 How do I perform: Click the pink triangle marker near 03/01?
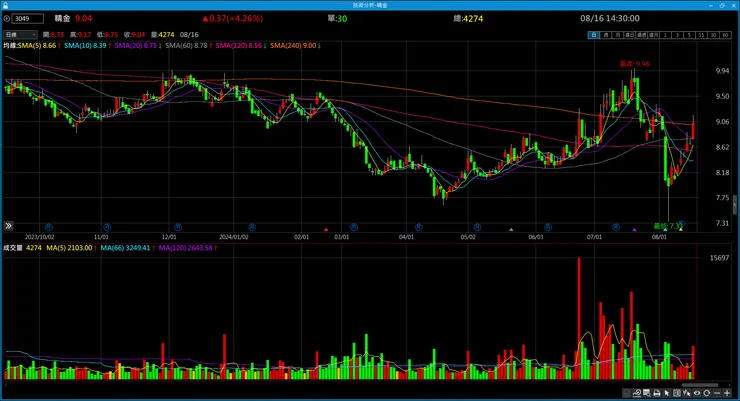pyautogui.click(x=326, y=229)
